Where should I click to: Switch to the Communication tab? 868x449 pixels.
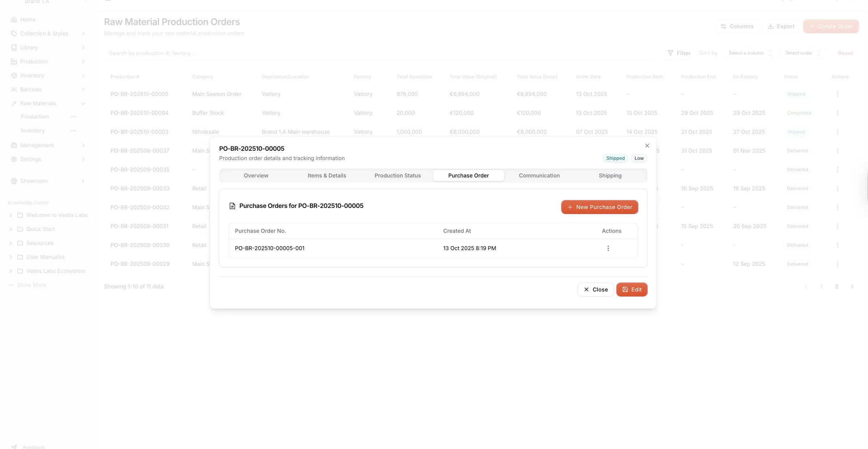point(539,176)
